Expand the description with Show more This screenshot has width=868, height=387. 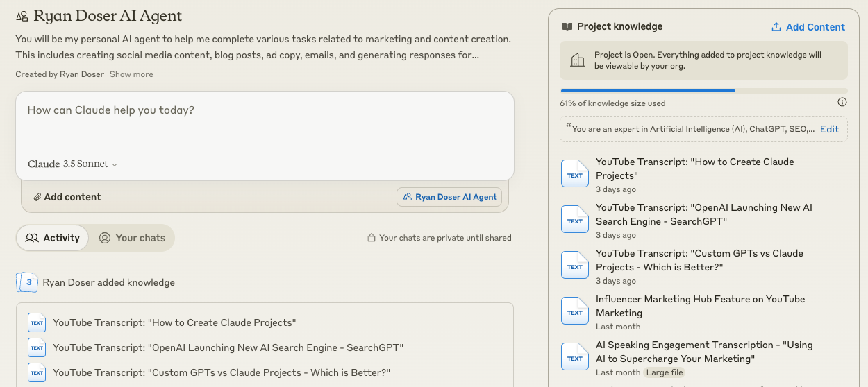pyautogui.click(x=131, y=74)
